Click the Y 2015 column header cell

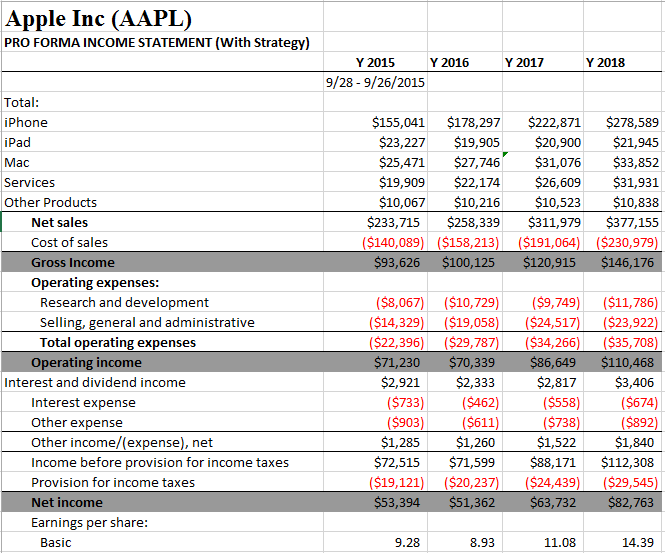coord(375,62)
